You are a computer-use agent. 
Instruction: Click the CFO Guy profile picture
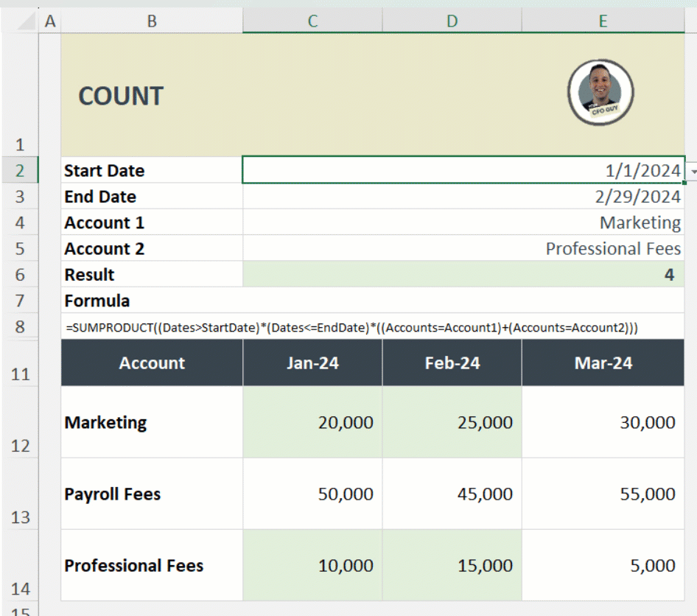click(x=600, y=92)
